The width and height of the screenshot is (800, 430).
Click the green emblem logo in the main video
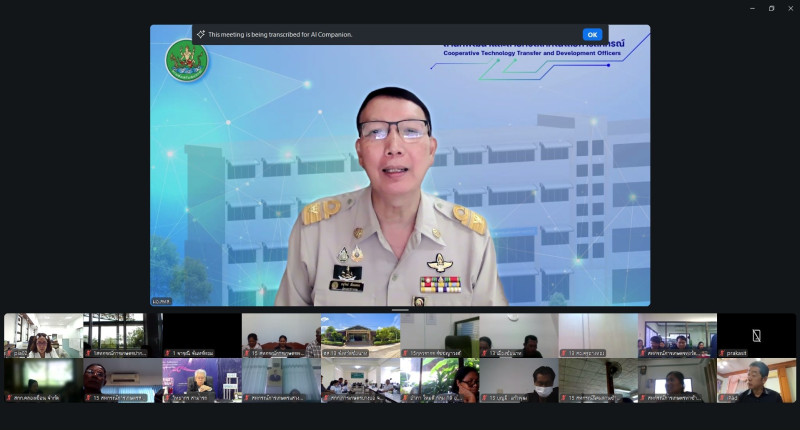coord(186,60)
